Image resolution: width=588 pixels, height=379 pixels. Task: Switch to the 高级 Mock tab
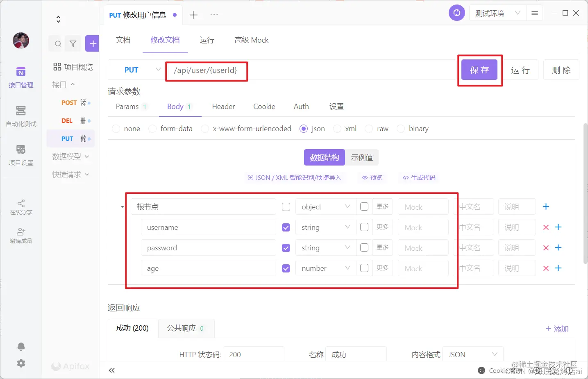pyautogui.click(x=251, y=40)
